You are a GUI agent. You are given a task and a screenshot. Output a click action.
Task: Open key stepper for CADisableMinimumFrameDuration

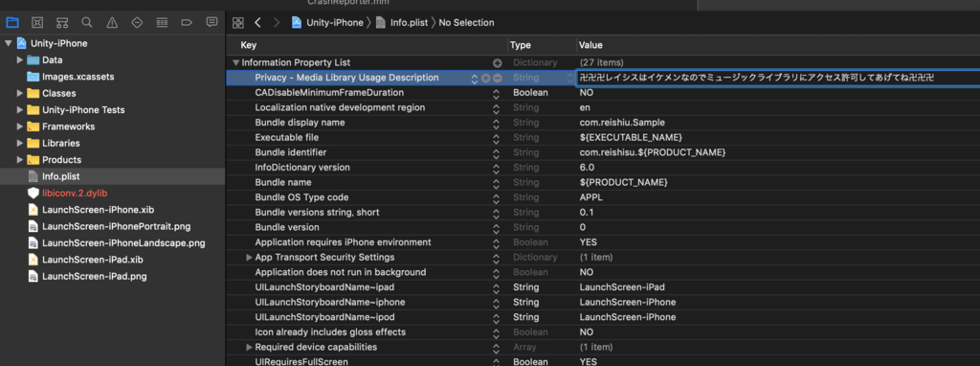[x=497, y=93]
